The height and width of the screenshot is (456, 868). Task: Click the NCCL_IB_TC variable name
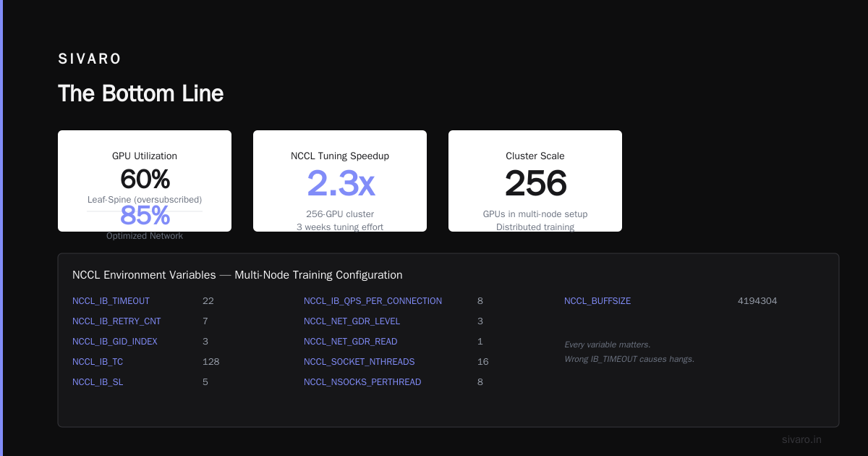coord(96,361)
